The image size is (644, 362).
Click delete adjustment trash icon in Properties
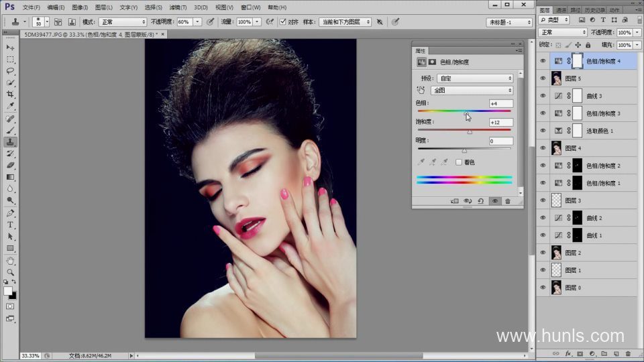[x=508, y=201]
